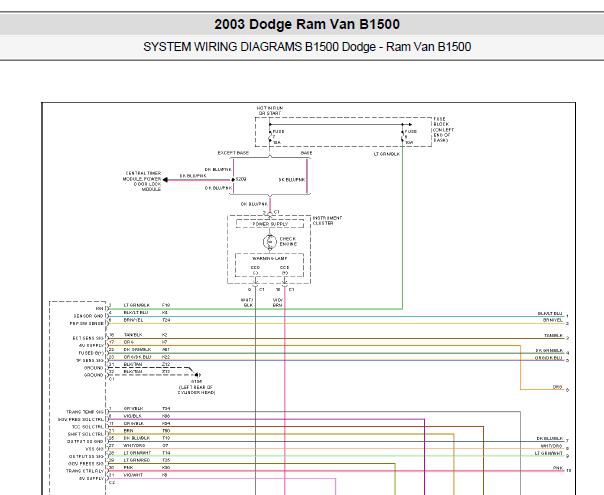Click the "DK BLU/BLK" label at pin 25
Screen dimensions: 604x495
136,438
